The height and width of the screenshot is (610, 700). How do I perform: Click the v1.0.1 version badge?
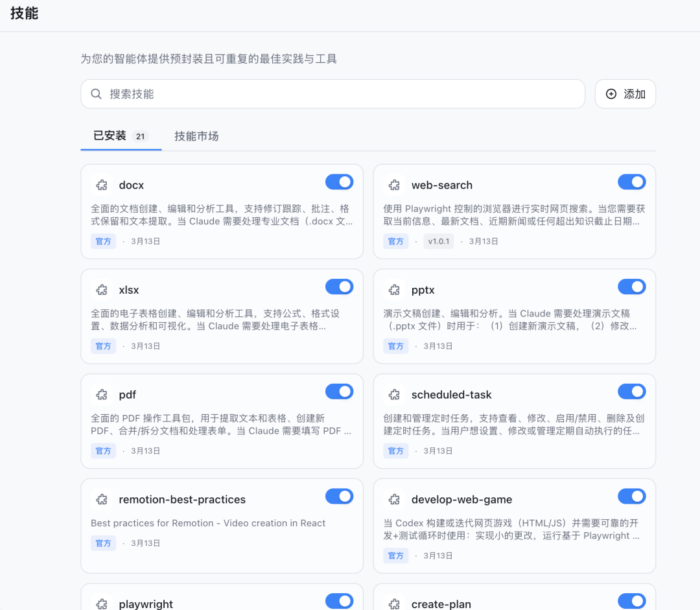coord(438,241)
